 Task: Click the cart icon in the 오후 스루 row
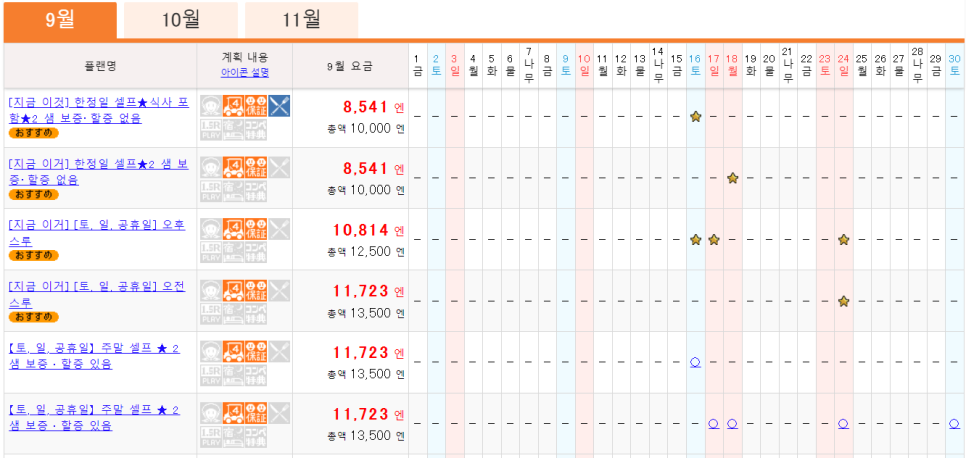(233, 229)
